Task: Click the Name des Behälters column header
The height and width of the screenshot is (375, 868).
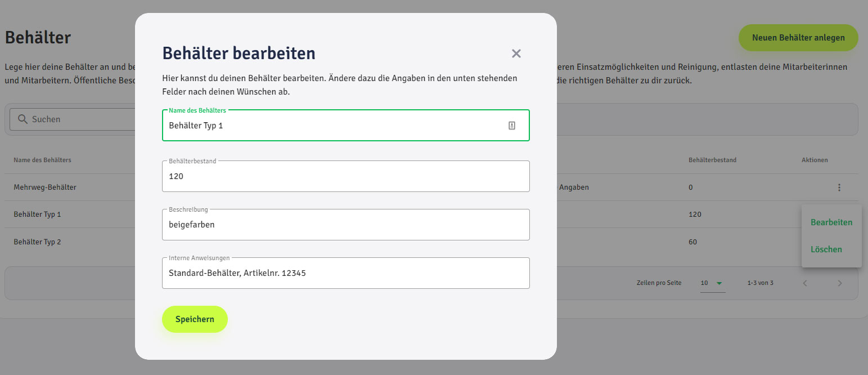Action: 42,160
